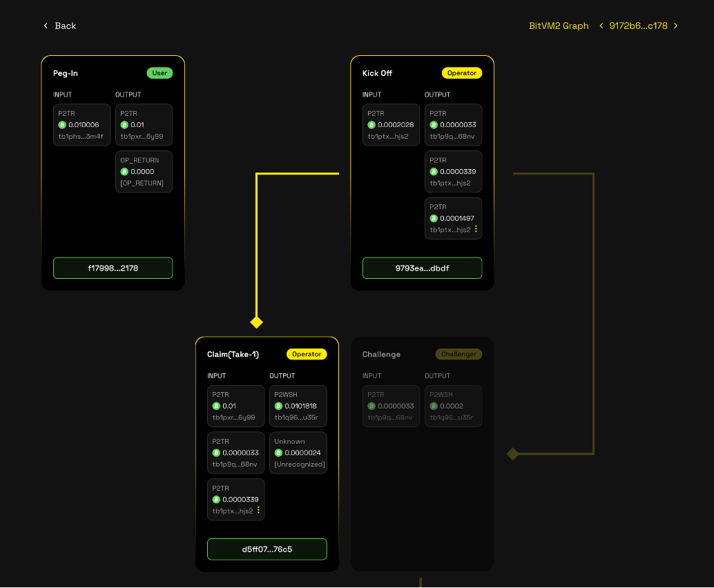Screen dimensions: 714x588
Task: Click the Bitcoin icon beside 0.0002028 Kick Off input
Action: coord(370,125)
